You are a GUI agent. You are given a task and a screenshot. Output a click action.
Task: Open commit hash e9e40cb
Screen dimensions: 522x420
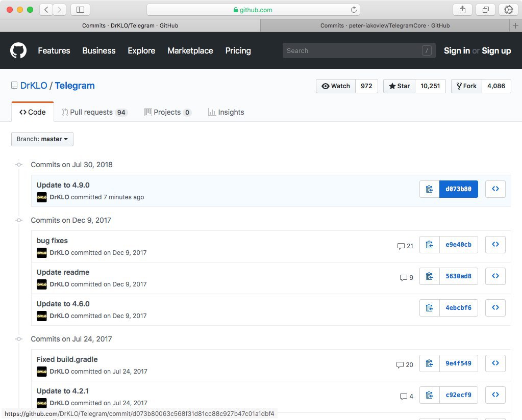(x=458, y=245)
